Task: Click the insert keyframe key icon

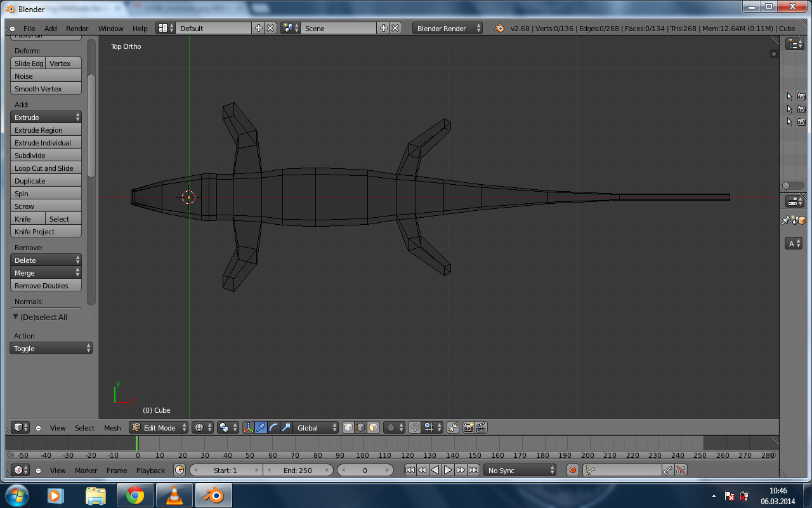Action: pyautogui.click(x=667, y=470)
